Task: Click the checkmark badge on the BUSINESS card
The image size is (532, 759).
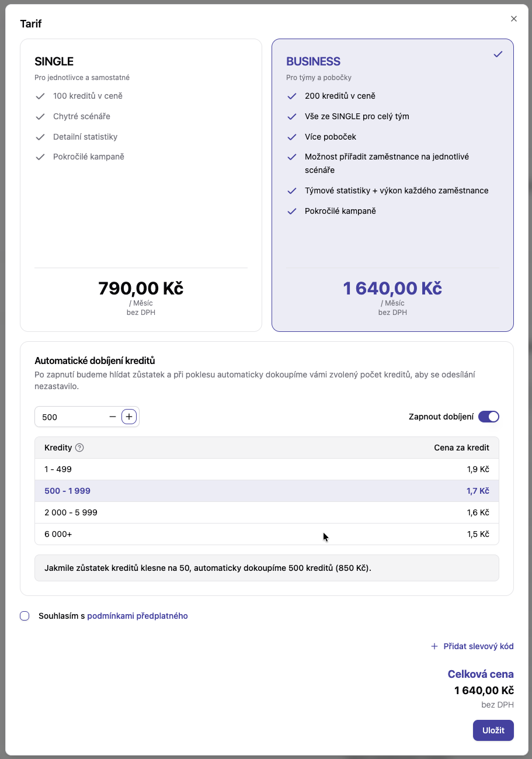Action: pos(498,54)
